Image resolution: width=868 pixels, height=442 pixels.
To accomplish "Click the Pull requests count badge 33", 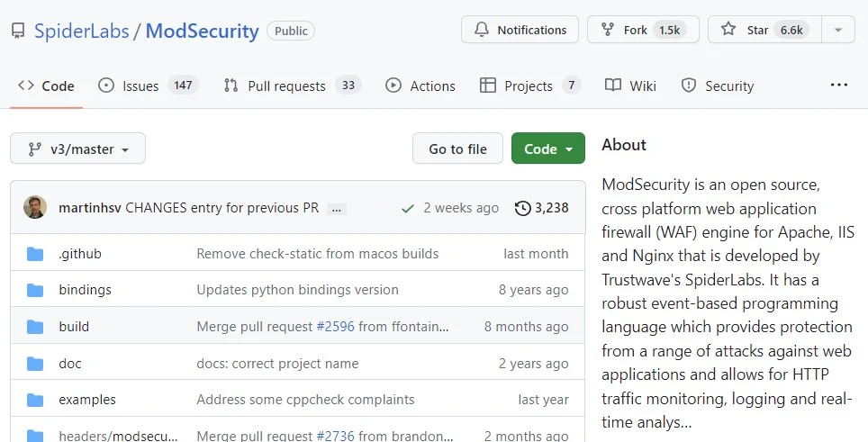I will [x=348, y=86].
